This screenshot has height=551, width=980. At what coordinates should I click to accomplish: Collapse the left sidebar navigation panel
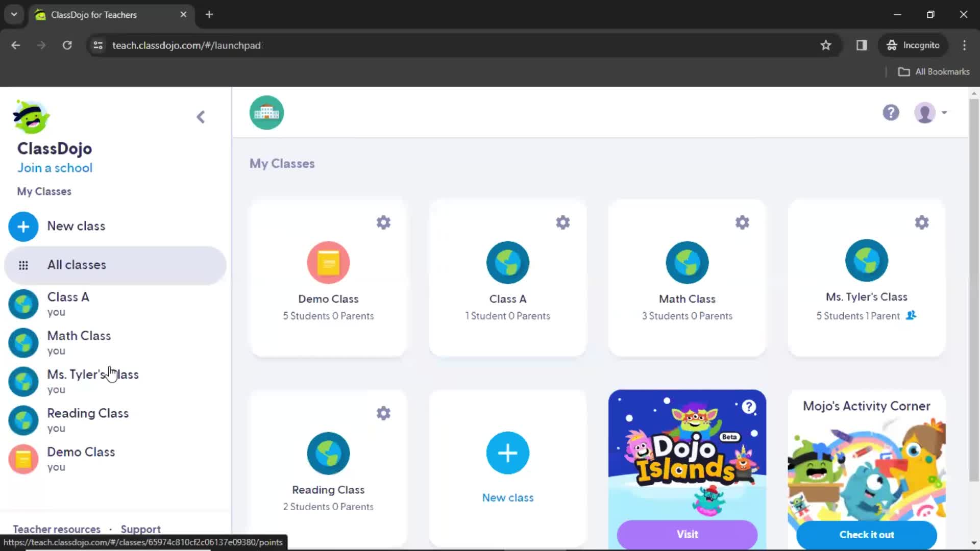click(x=201, y=116)
